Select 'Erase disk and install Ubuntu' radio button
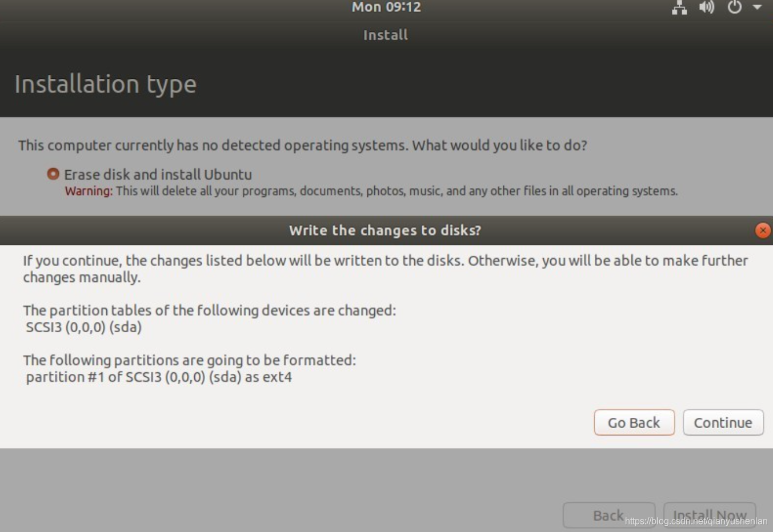Viewport: 773px width, 532px height. 53,174
